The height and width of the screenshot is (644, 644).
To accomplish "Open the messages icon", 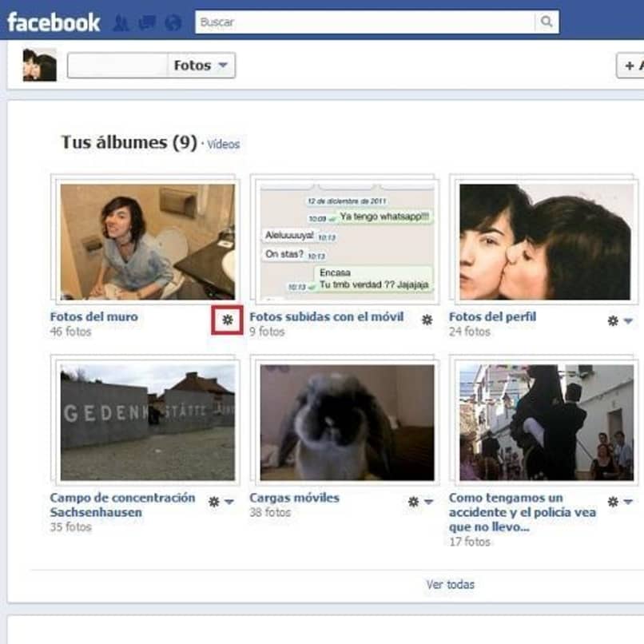I will pyautogui.click(x=144, y=22).
